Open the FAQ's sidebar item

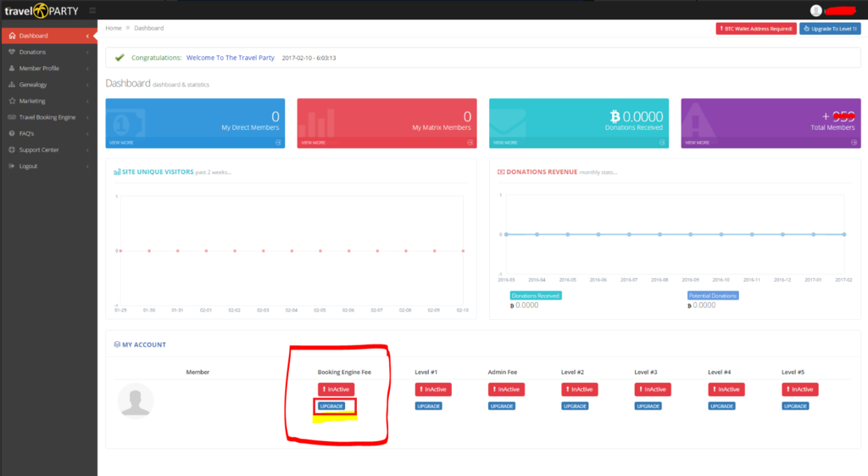click(48, 133)
